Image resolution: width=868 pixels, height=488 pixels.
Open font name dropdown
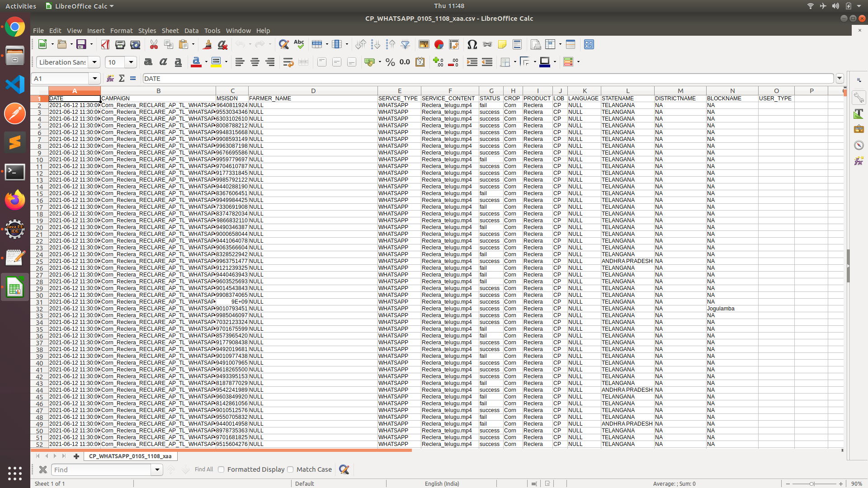[x=94, y=62]
